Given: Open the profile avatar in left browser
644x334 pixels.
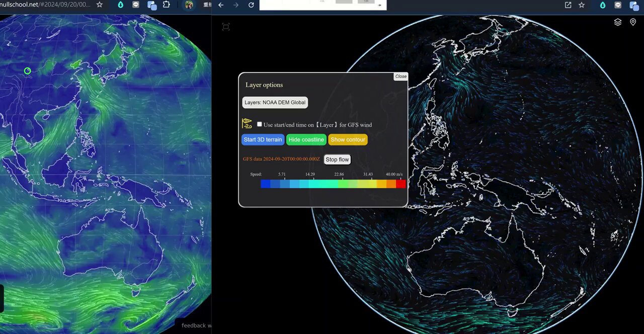Looking at the screenshot, I should coord(189,5).
